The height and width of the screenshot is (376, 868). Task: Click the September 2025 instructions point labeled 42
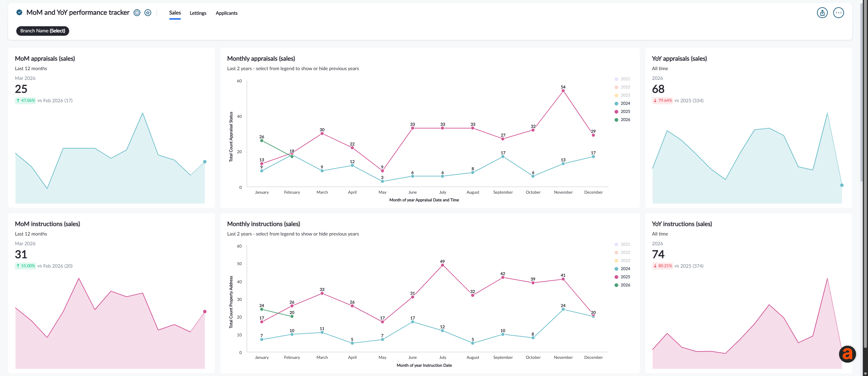(x=503, y=278)
